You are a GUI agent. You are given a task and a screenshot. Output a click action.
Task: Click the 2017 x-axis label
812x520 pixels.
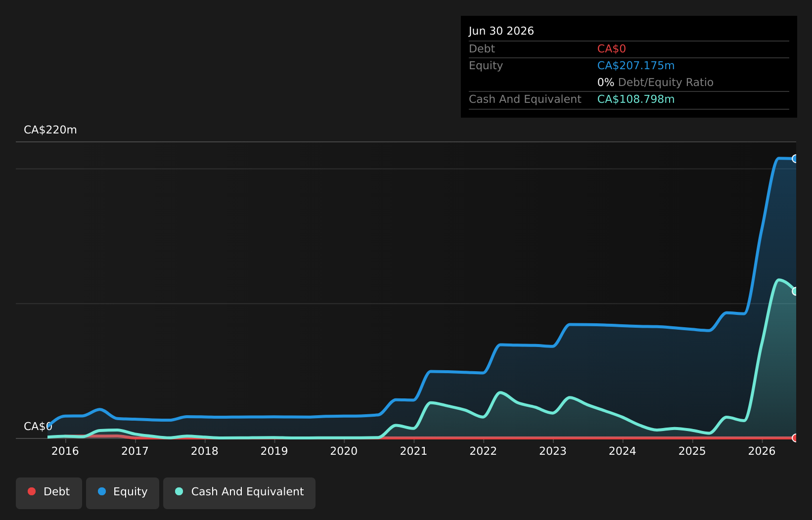(135, 451)
